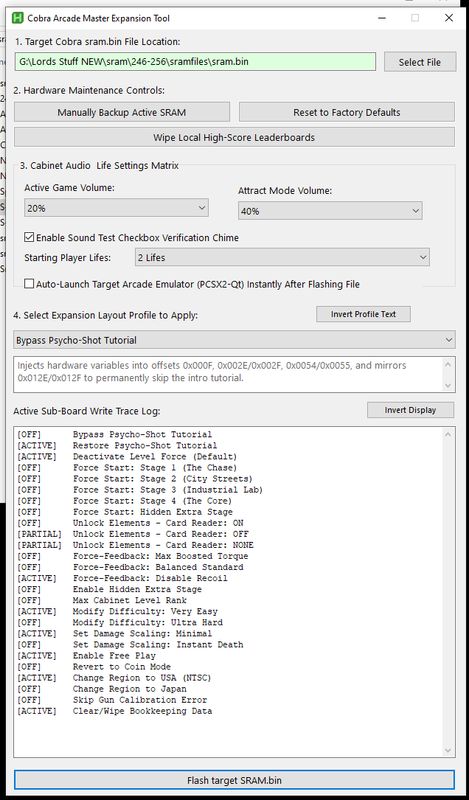469x800 pixels.
Task: Click log row Force-Feedback: Balanced Standard
Action: pyautogui.click(x=130, y=567)
